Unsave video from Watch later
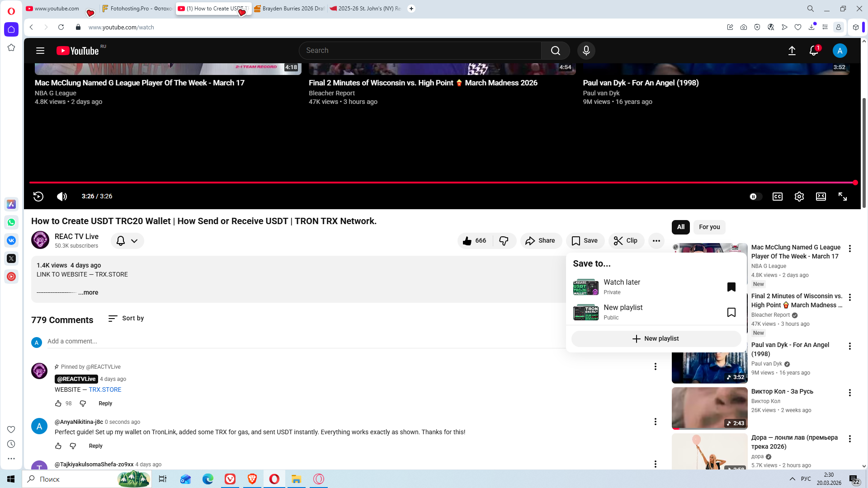Viewport: 868px width, 488px height. coord(731,287)
